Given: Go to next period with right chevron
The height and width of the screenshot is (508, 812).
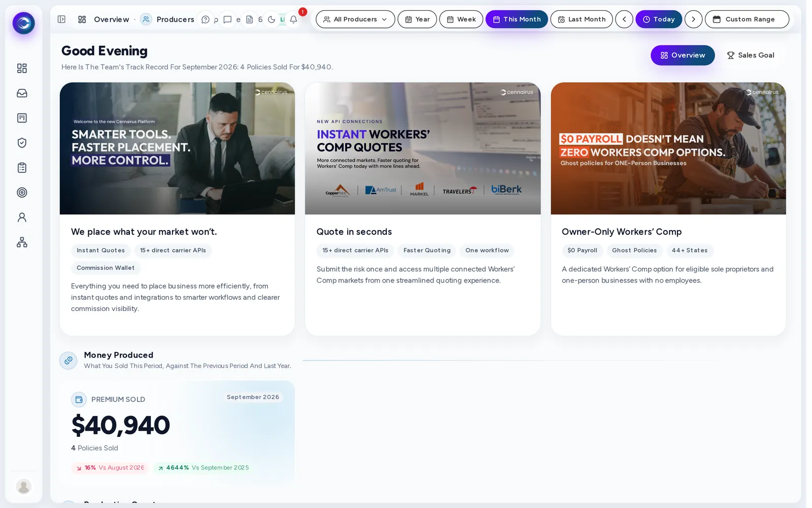Looking at the screenshot, I should click(693, 19).
